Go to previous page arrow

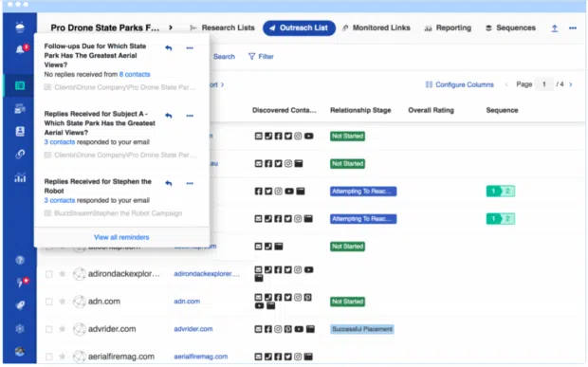[x=506, y=84]
